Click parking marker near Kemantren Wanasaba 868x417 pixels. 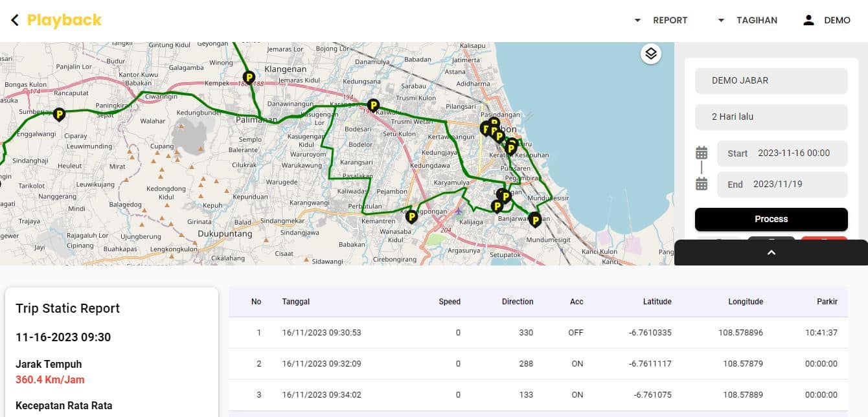tap(411, 216)
